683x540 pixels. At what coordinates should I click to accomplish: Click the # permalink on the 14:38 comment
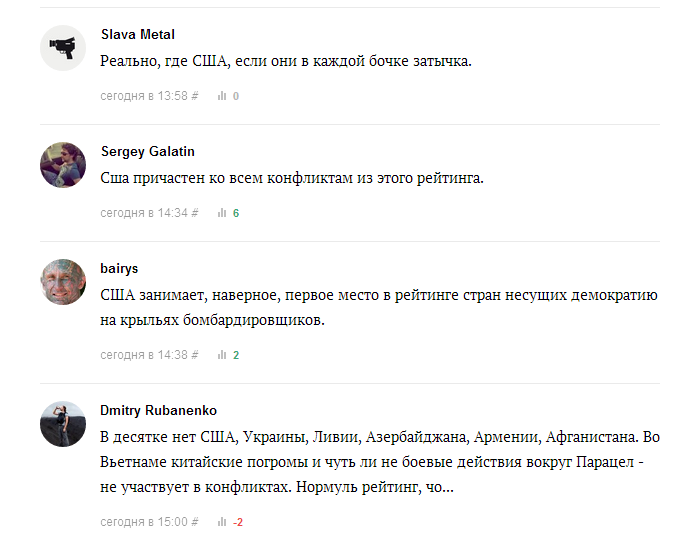195,355
